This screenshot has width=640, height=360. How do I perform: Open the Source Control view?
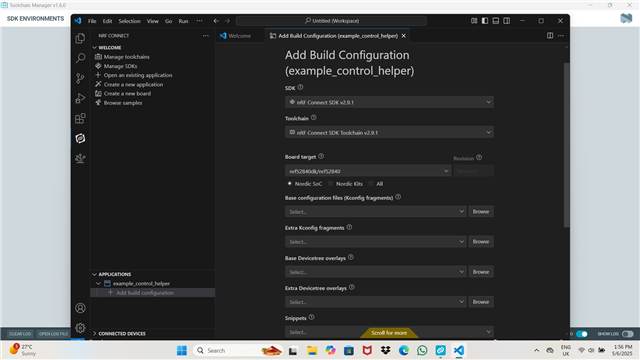tap(80, 78)
